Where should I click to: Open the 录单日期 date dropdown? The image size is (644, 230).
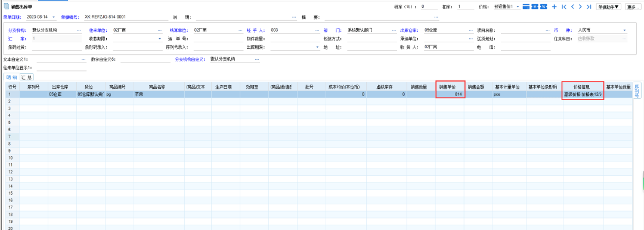54,17
